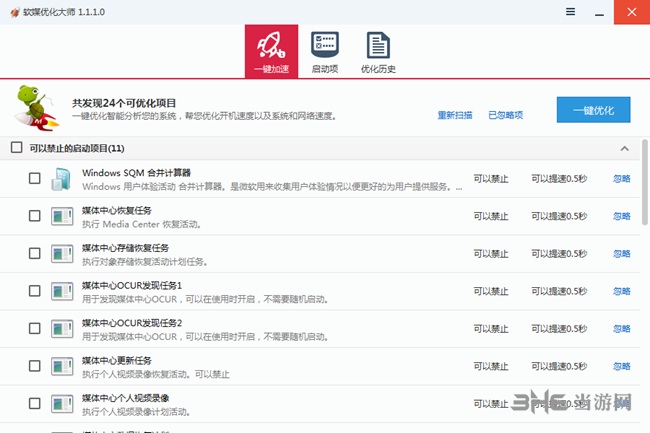The image size is (650, 433).
Task: Click 可以提速0.5秒 in 媒体中心恢复任务 row
Action: (x=559, y=216)
